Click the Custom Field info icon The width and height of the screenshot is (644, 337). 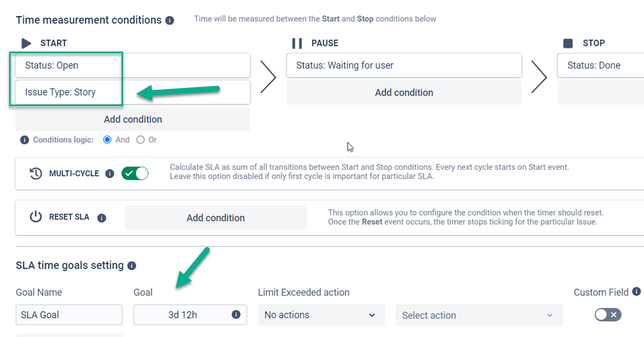(x=636, y=292)
